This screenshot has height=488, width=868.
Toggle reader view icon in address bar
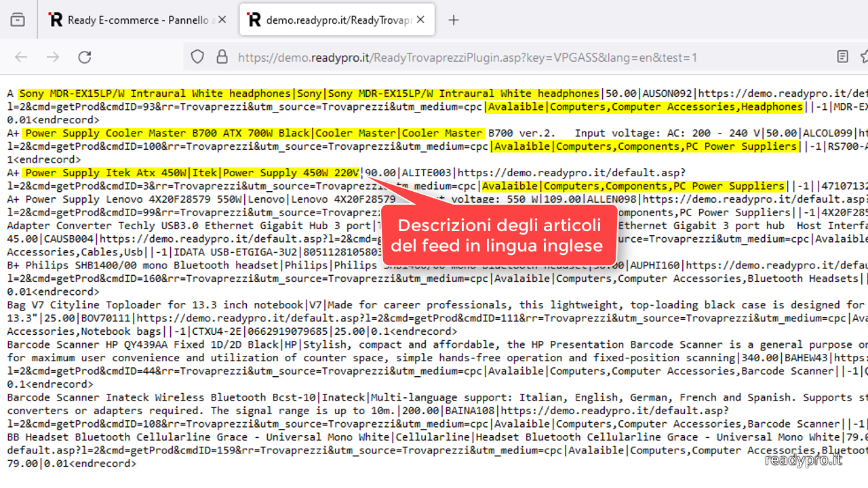tap(842, 57)
